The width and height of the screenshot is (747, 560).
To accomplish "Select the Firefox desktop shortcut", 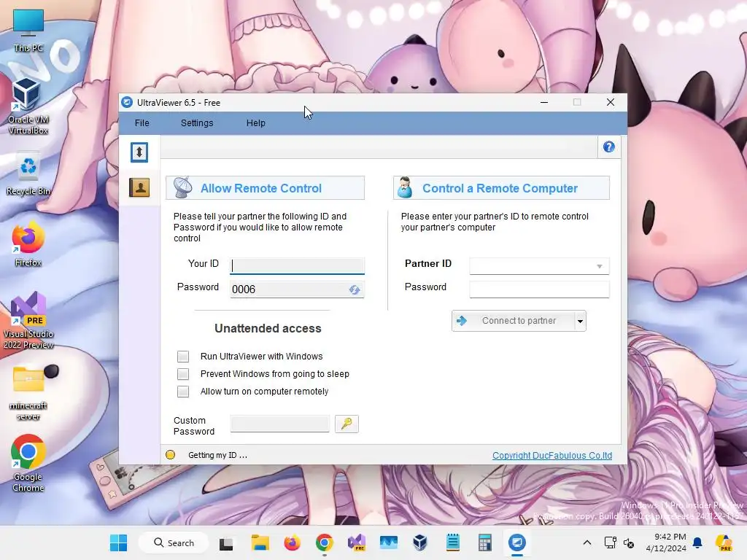I will click(28, 244).
